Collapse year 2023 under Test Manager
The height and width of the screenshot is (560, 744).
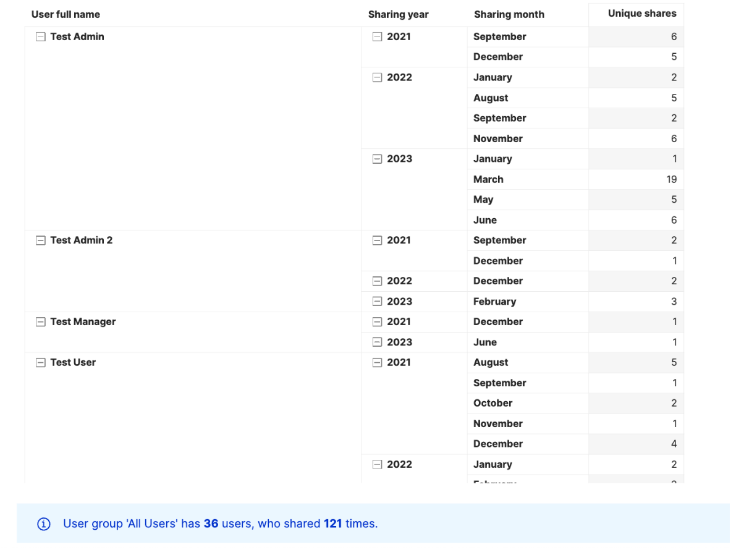tap(378, 342)
